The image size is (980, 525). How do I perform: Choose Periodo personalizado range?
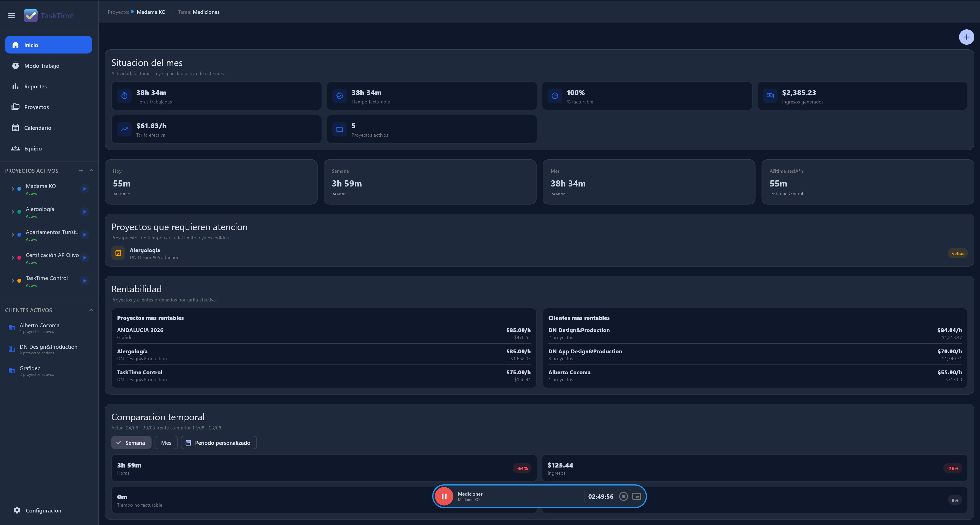tap(219, 442)
